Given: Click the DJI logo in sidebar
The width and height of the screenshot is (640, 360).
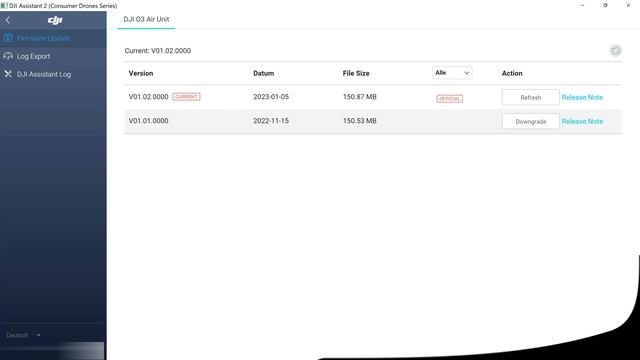Looking at the screenshot, I should point(55,20).
